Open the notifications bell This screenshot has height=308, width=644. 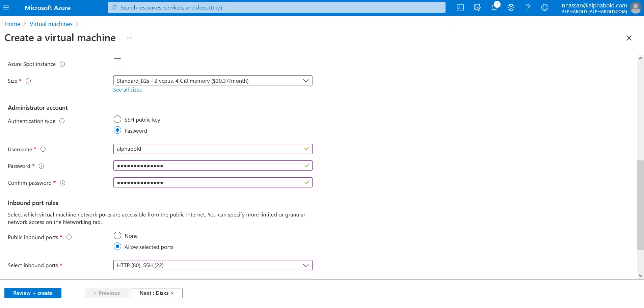(494, 8)
